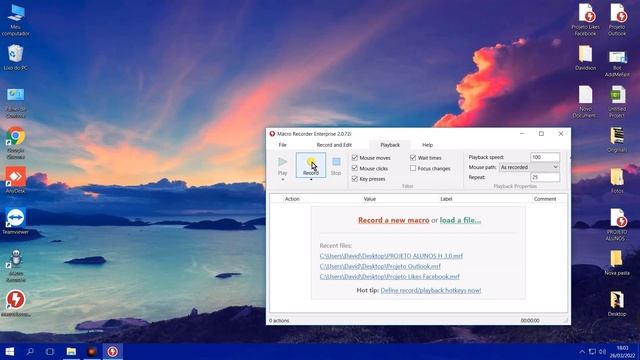This screenshot has height=360, width=640.
Task: Enable the Focus changes checkbox
Action: pos(413,168)
